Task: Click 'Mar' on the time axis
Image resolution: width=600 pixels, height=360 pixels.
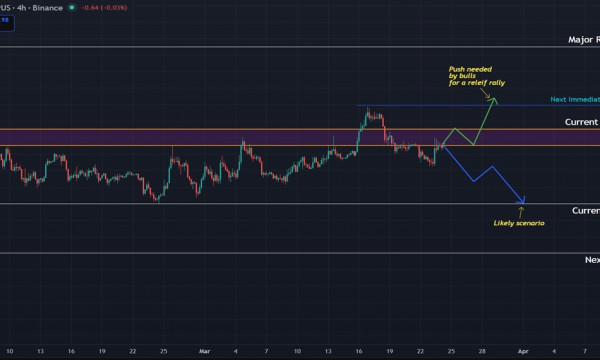Action: tap(204, 351)
